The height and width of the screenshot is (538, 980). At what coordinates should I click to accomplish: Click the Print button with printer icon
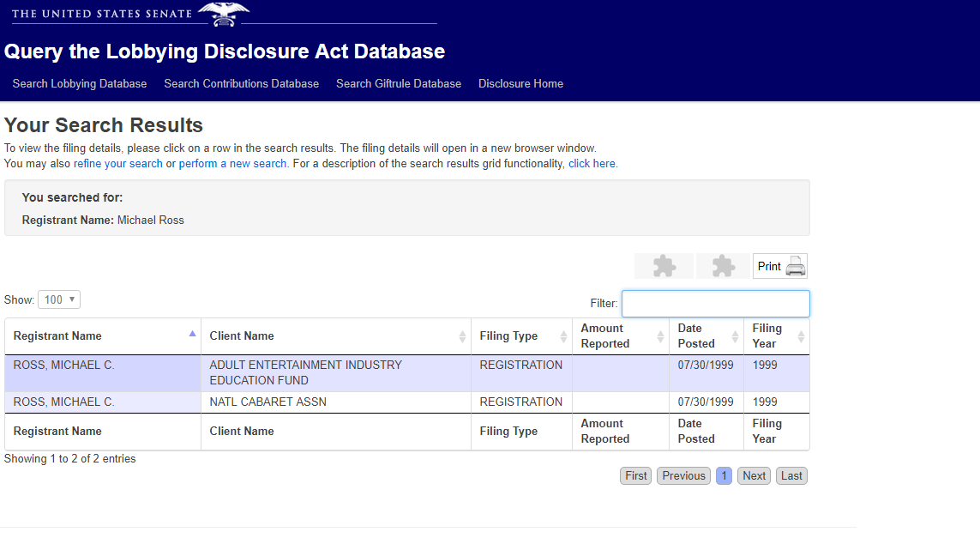pos(780,266)
